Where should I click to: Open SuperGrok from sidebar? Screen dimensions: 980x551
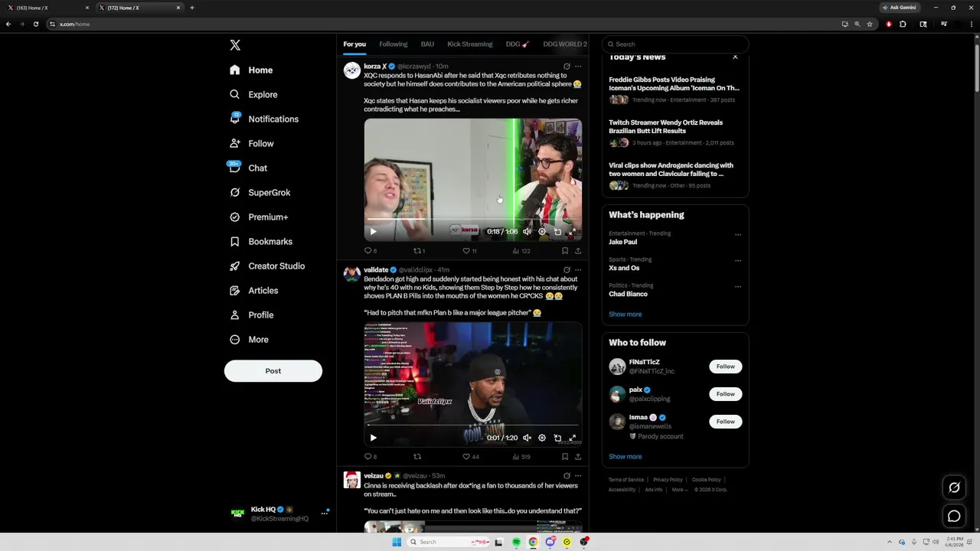[260, 192]
